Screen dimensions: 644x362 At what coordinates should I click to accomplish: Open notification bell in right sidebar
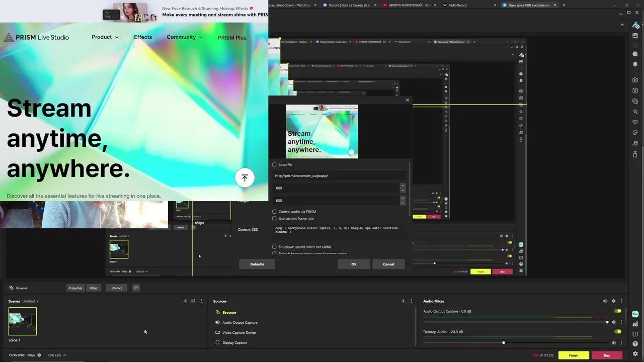point(635,64)
